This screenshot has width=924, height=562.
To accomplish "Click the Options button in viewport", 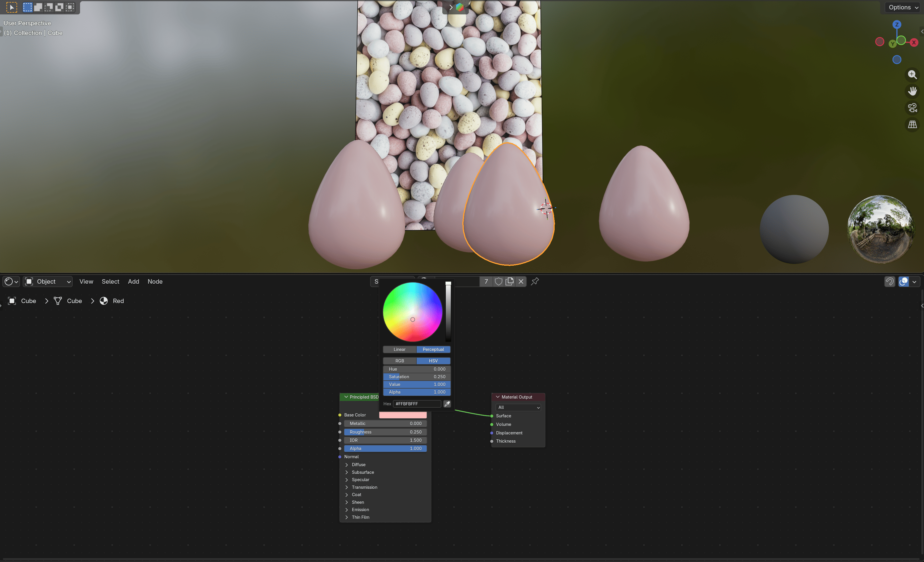I will 903,7.
